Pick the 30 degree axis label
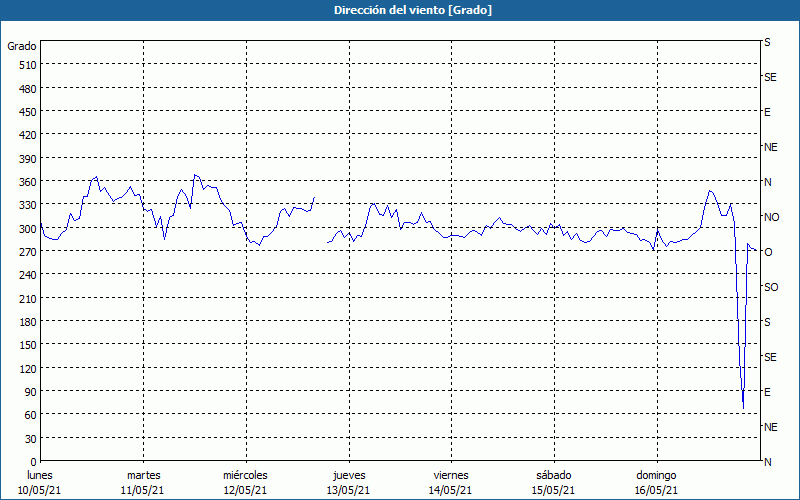This screenshot has height=500, width=800. (31, 439)
